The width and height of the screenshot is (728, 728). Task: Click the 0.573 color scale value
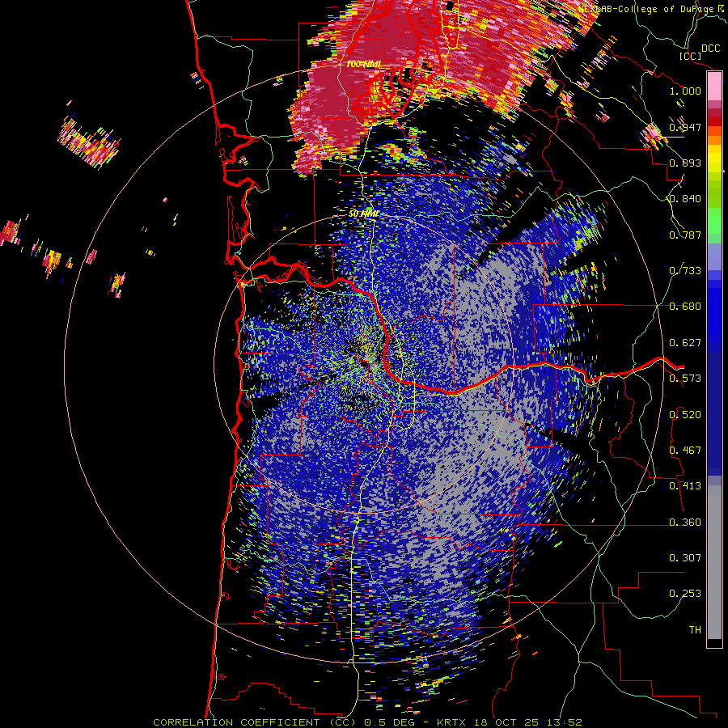coord(685,379)
